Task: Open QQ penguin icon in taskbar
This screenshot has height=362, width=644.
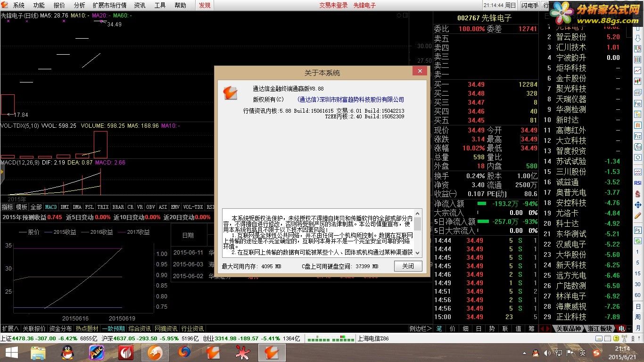Action: (x=68, y=353)
